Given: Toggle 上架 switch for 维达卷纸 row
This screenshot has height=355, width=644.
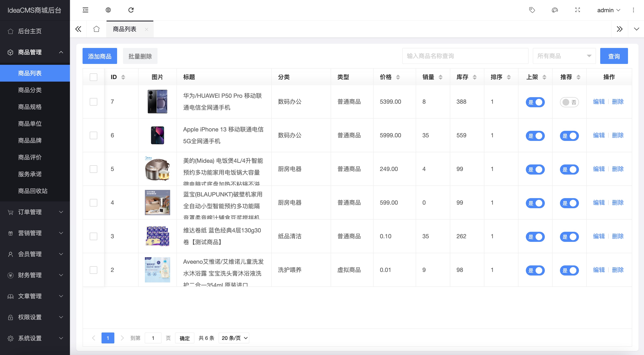Looking at the screenshot, I should [x=535, y=237].
